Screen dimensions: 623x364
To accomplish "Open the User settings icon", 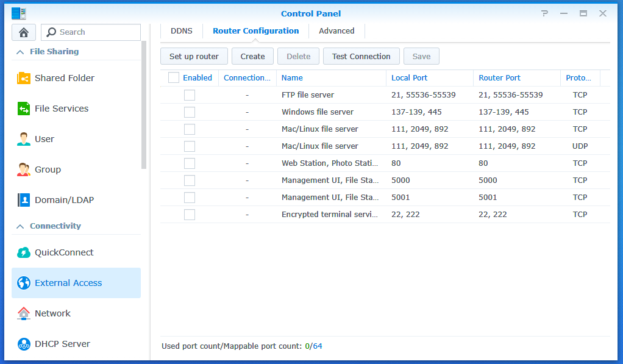I will [24, 139].
